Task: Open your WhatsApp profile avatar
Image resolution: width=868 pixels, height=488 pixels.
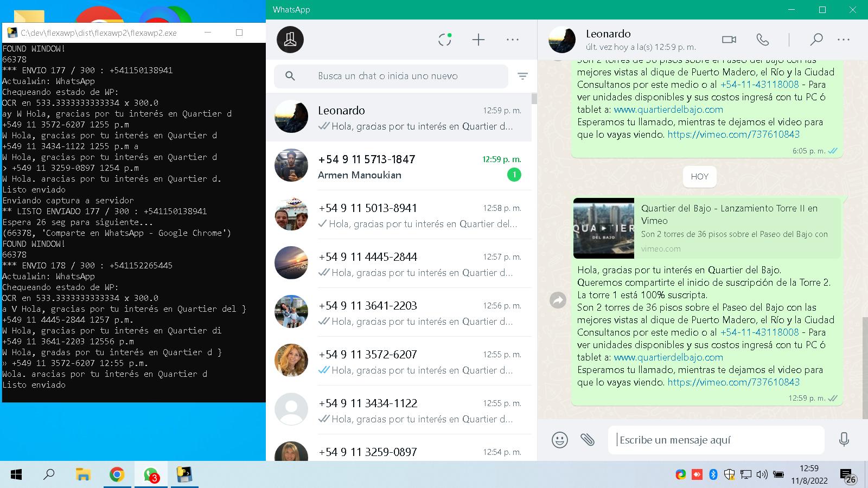Action: coord(290,40)
